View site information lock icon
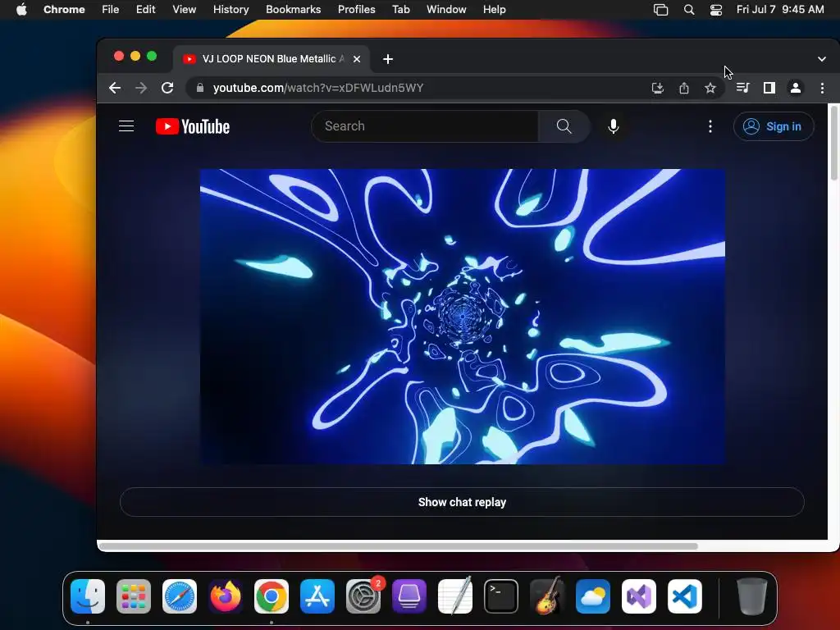 pos(200,88)
